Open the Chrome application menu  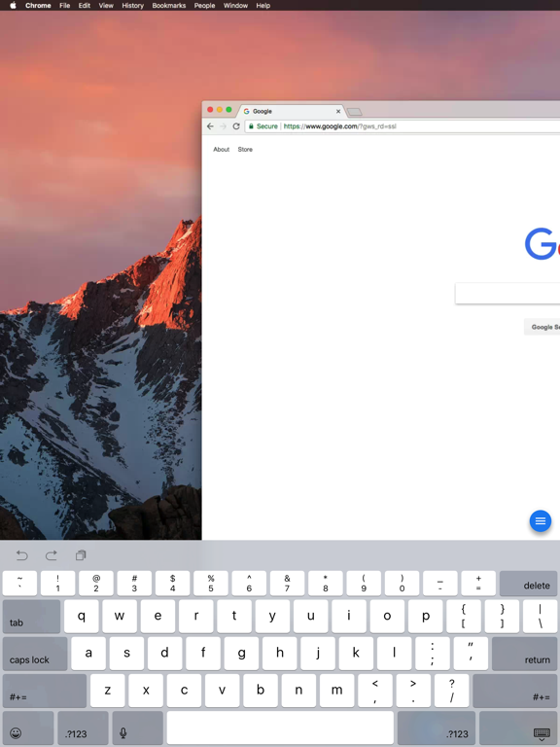pyautogui.click(x=38, y=5)
